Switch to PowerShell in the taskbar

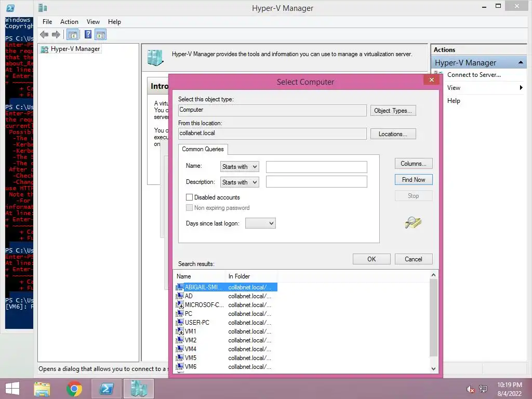tap(107, 389)
